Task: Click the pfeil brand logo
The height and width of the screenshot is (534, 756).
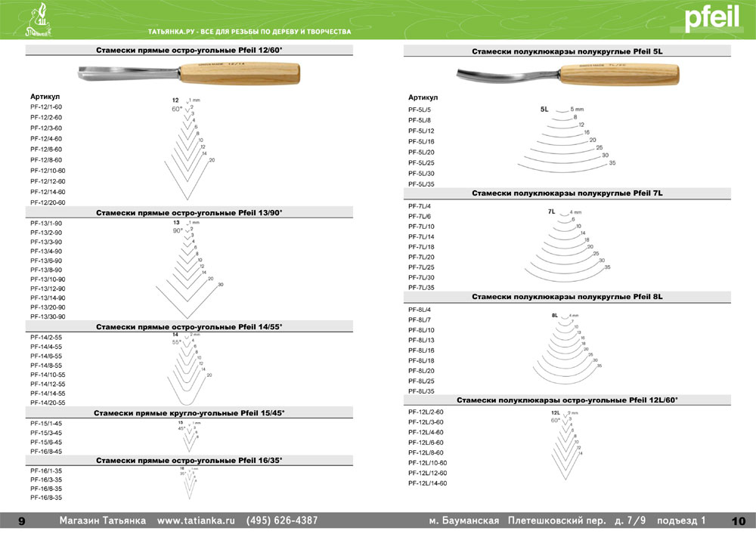Action: pos(711,17)
